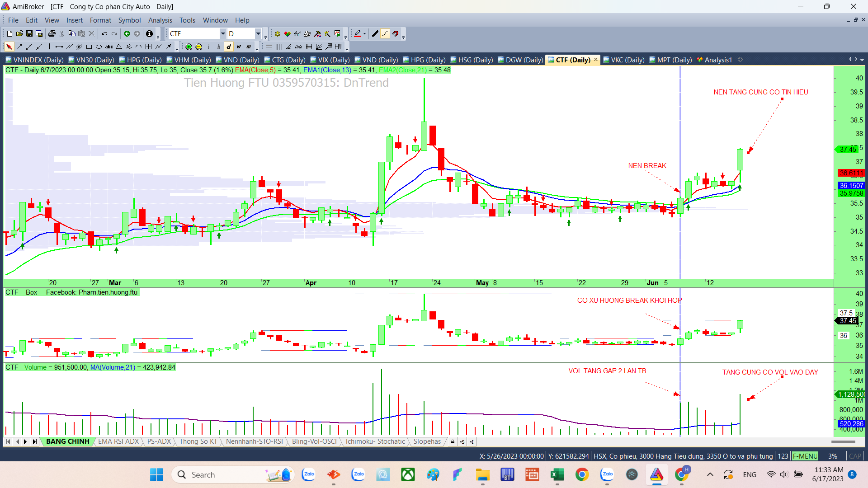Open the Ichimoku- Stochatic sheet tab

point(375,441)
